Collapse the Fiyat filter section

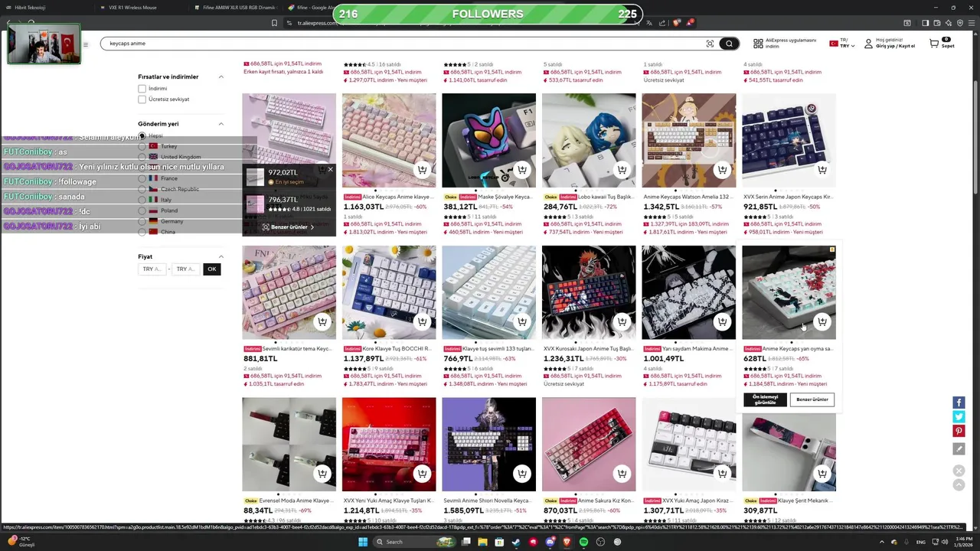click(x=221, y=257)
